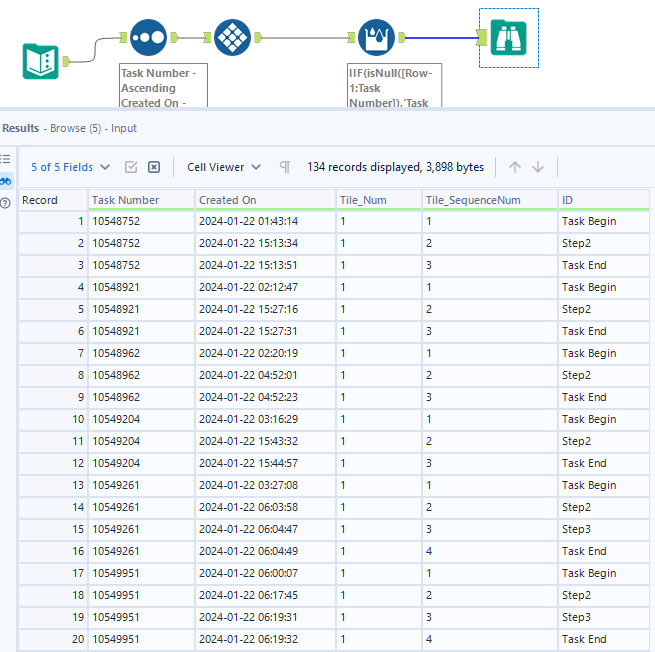The image size is (655, 652).
Task: Click Task Begin ID in record 1
Action: [x=604, y=221]
